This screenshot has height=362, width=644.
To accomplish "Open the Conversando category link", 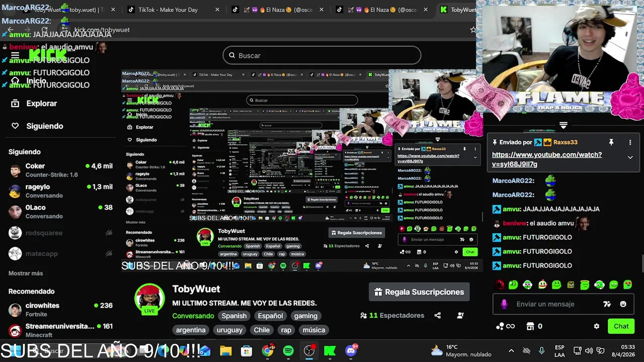I will 193,316.
